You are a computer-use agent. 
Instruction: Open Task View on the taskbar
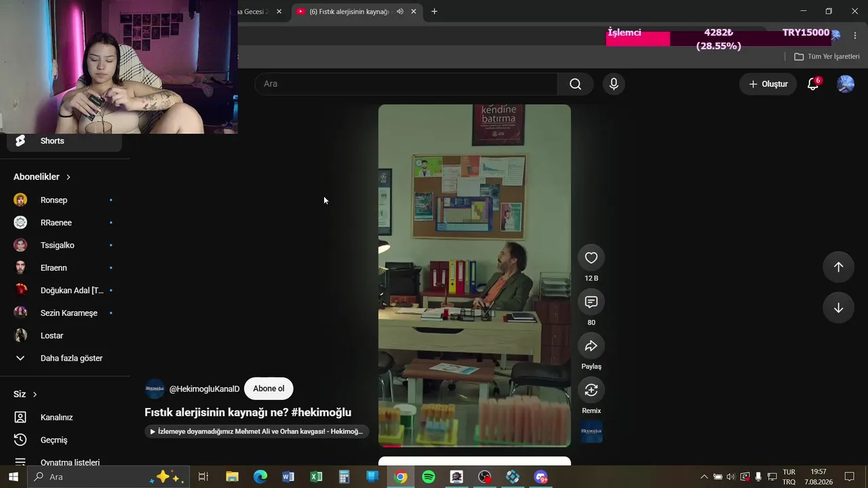pyautogui.click(x=203, y=477)
